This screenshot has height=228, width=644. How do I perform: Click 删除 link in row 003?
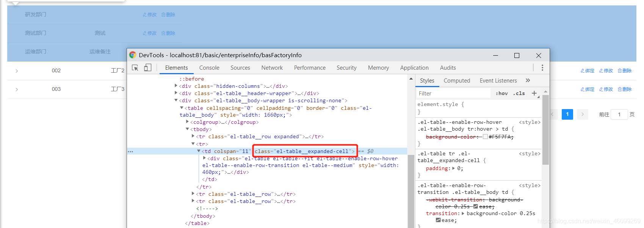[x=625, y=89]
